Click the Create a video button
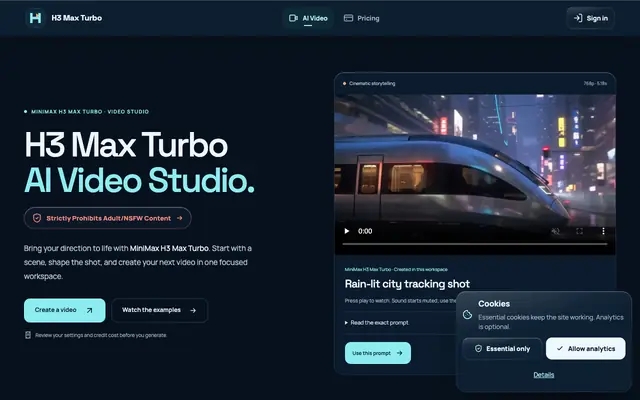640x400 pixels. click(64, 310)
